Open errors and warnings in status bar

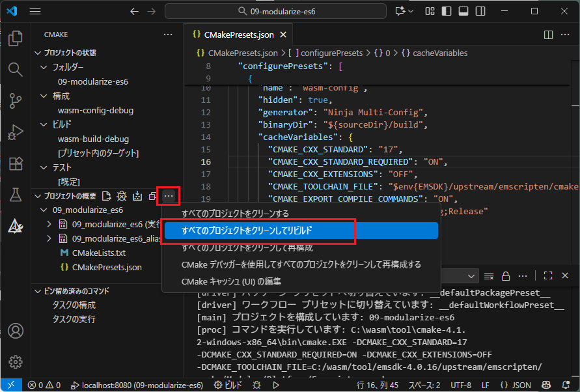[x=44, y=385]
